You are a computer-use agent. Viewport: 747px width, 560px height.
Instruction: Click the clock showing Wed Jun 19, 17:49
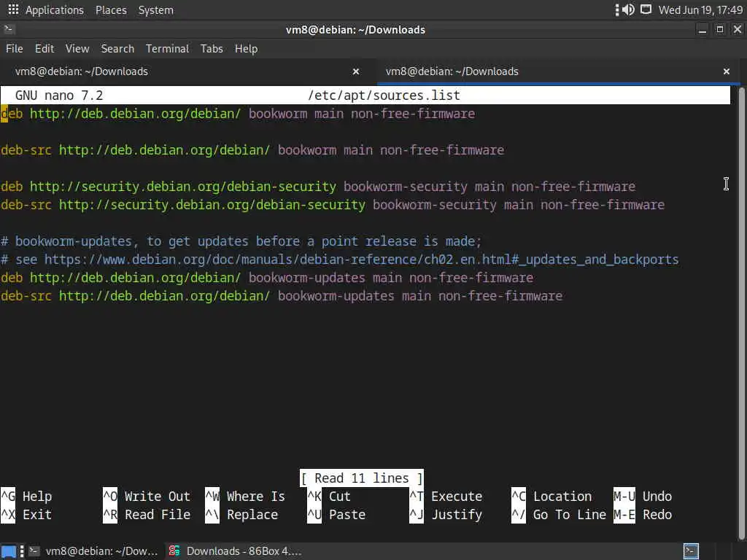click(x=700, y=10)
